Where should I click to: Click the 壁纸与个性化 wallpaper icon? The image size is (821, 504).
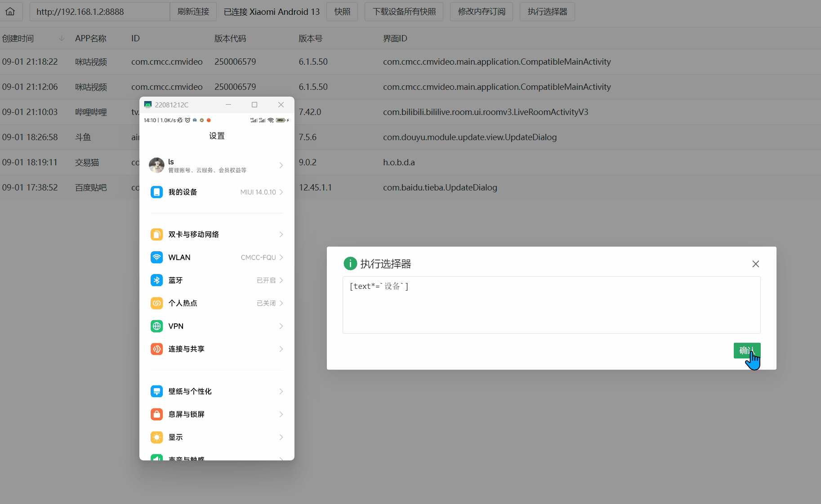[156, 391]
